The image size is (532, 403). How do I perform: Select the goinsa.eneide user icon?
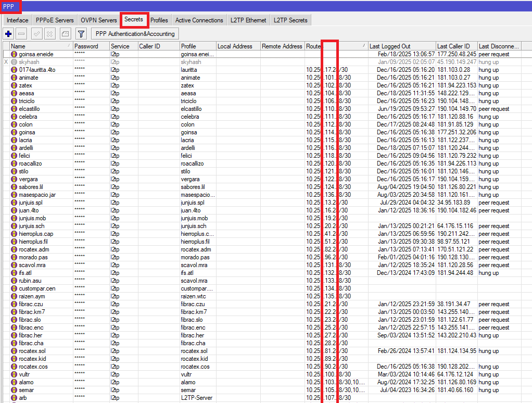coord(14,54)
